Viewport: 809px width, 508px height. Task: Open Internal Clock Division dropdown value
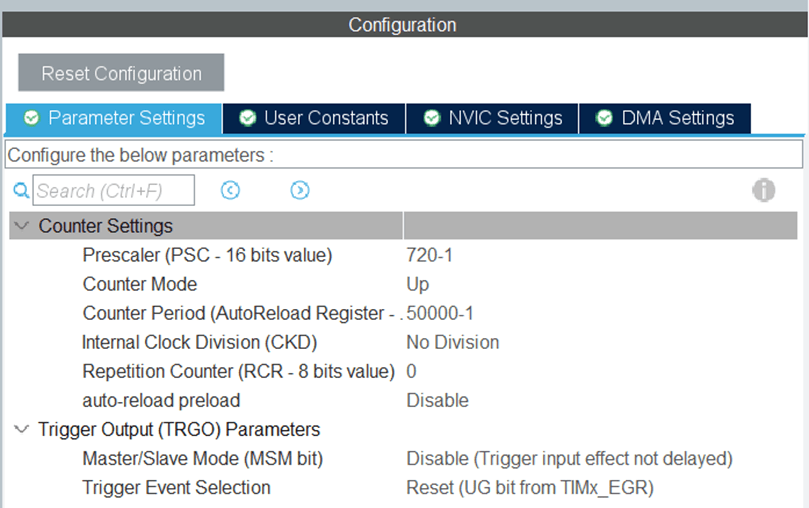[452, 342]
